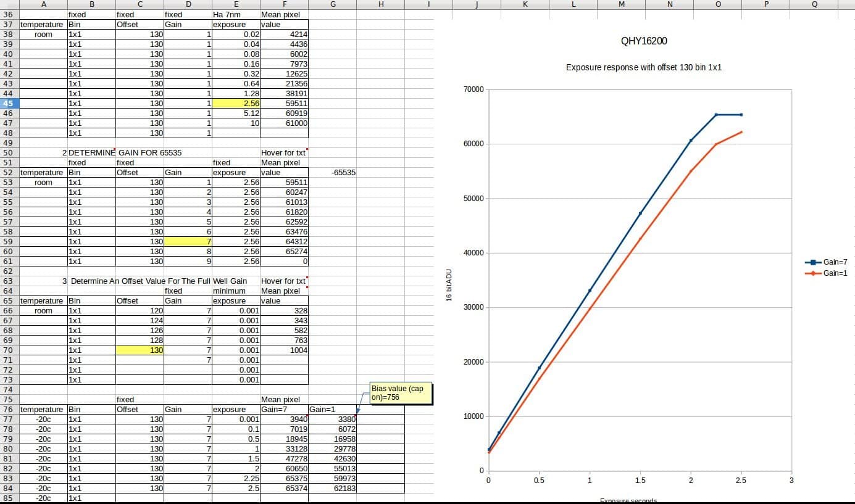855x504 pixels.
Task: Click the cell with value -65535
Action: (x=332, y=172)
